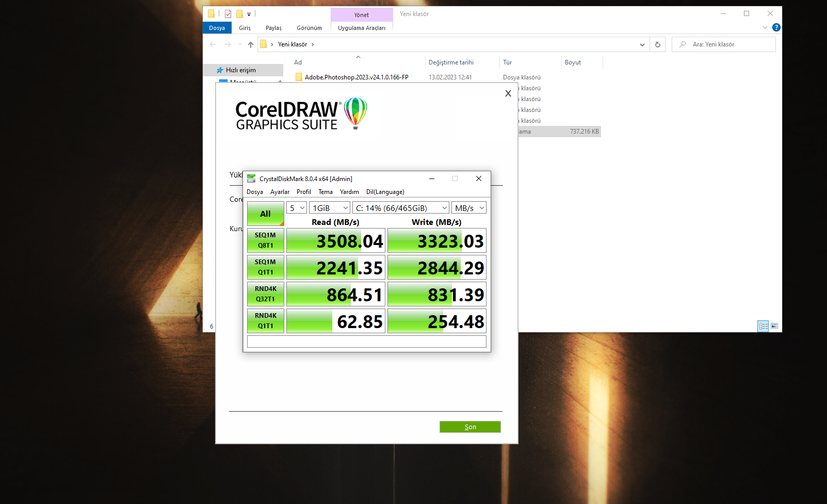Run all benchmarks with the All button
Image resolution: width=827 pixels, height=504 pixels.
click(266, 214)
